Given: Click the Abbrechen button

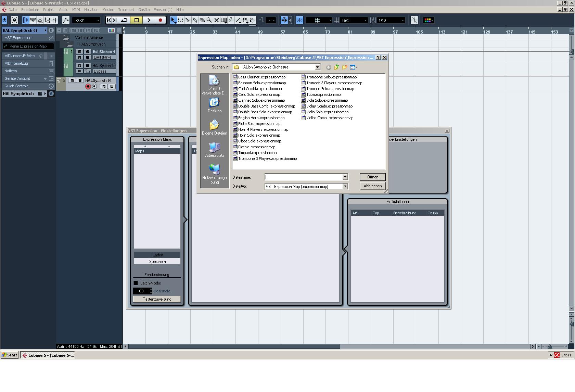Looking at the screenshot, I should 372,186.
